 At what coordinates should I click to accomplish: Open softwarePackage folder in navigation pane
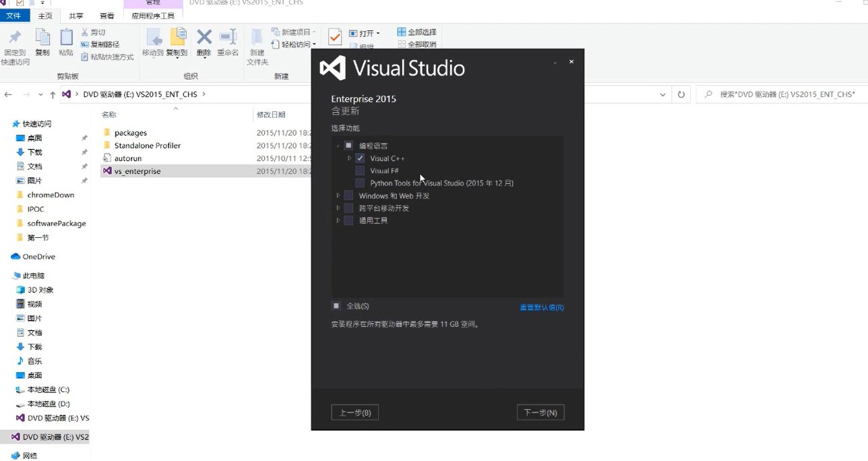[x=57, y=223]
